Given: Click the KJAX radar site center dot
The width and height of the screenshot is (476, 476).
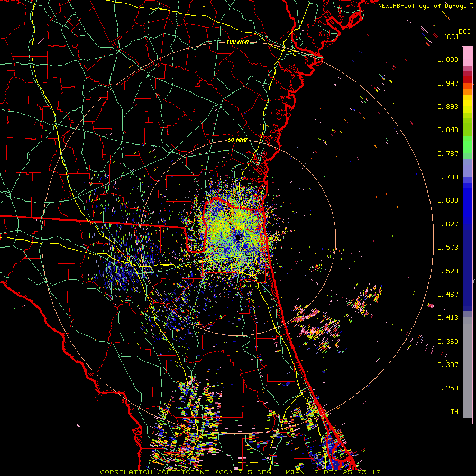Looking at the screenshot, I should [x=239, y=237].
